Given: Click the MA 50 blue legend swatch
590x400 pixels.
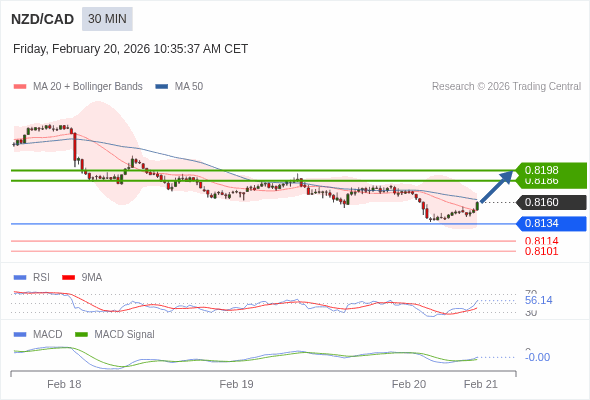Looking at the screenshot, I should pyautogui.click(x=162, y=87).
